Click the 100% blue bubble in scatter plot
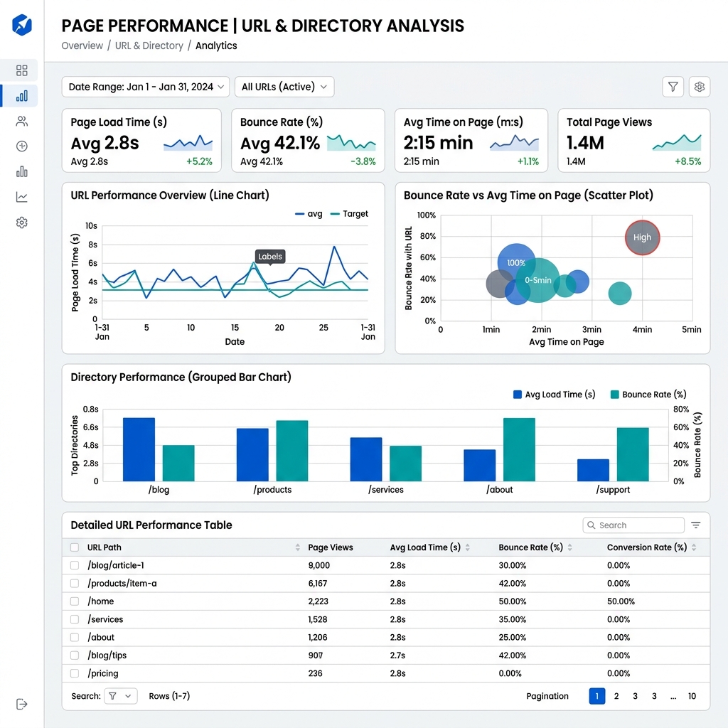Viewport: 728px width, 728px height. pyautogui.click(x=516, y=263)
